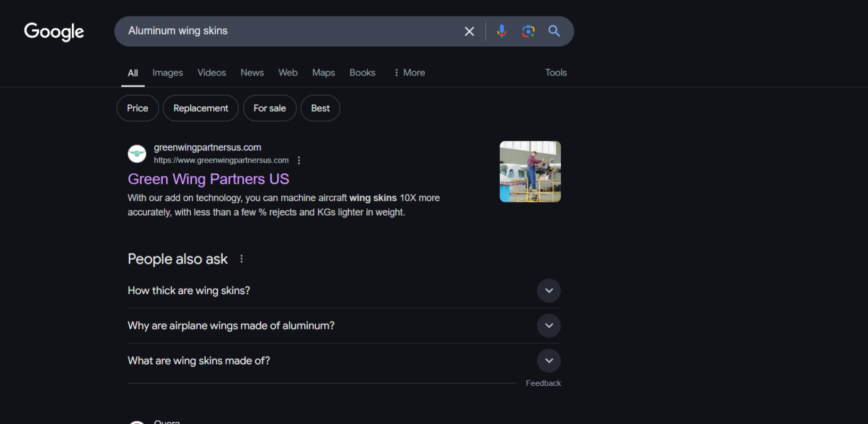The width and height of the screenshot is (868, 424).
Task: Click the magnifying glass search icon
Action: click(x=554, y=31)
